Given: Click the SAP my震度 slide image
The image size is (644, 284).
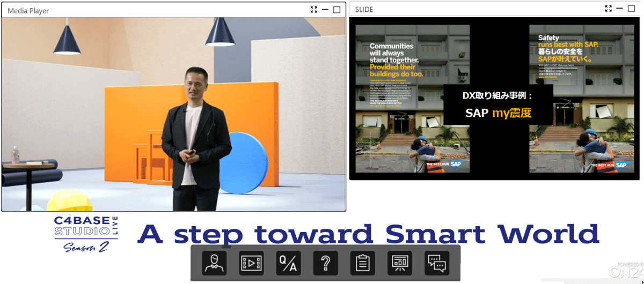Looking at the screenshot, I should point(495,99).
